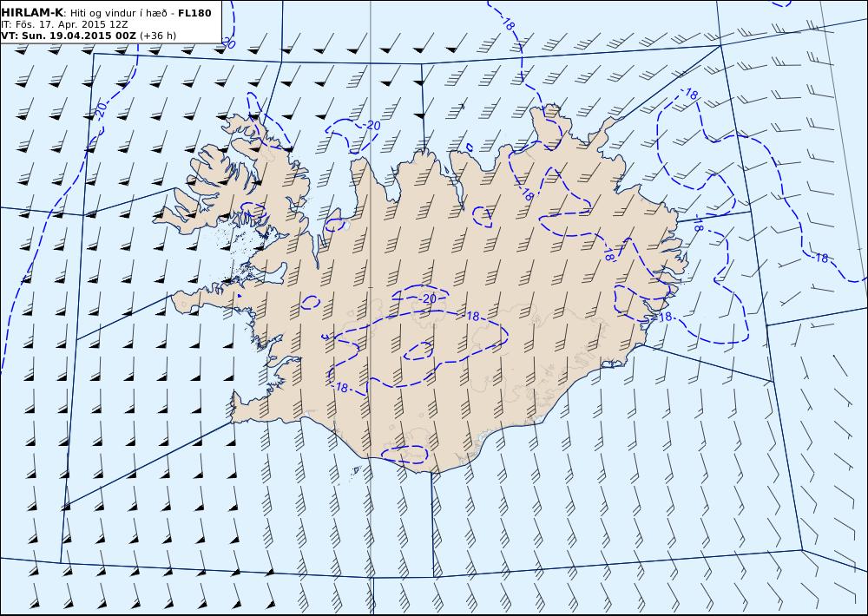Click the 'IT: Fös. 17. Apr. 2015 12Z' line

[x=65, y=24]
